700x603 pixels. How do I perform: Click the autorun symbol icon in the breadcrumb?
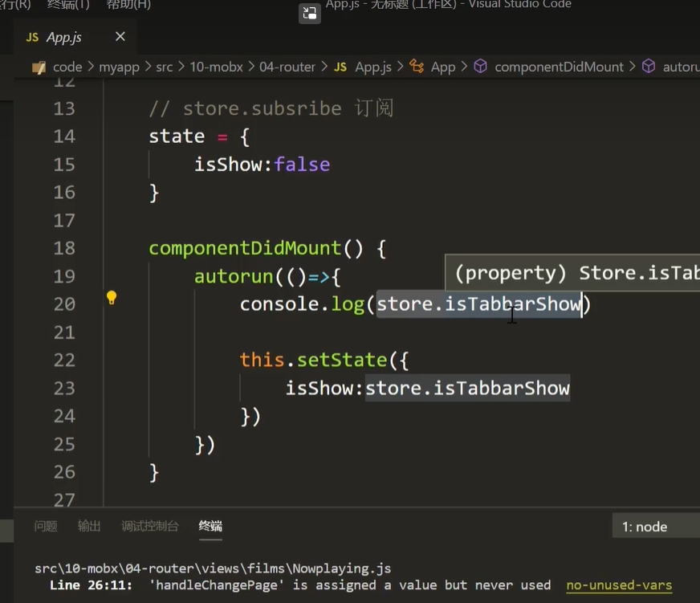click(648, 67)
